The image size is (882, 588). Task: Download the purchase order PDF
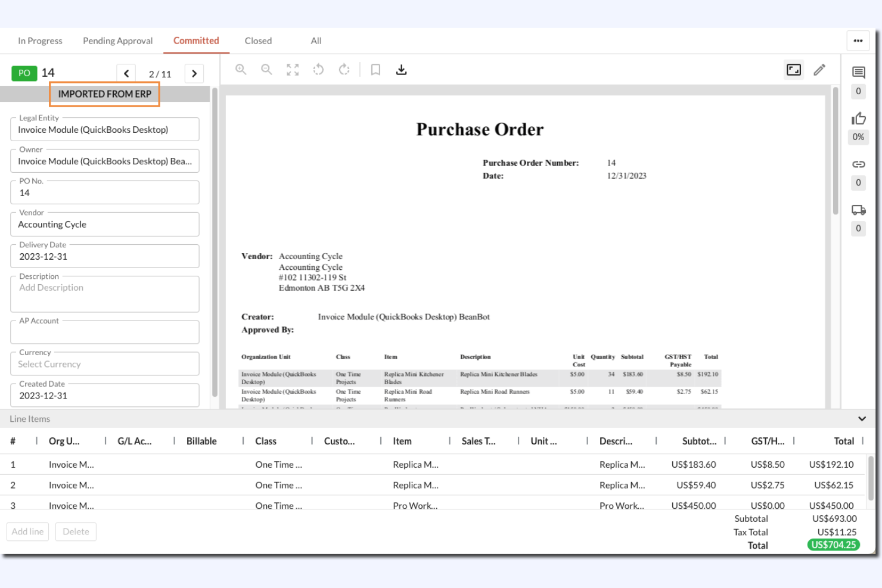(x=402, y=69)
